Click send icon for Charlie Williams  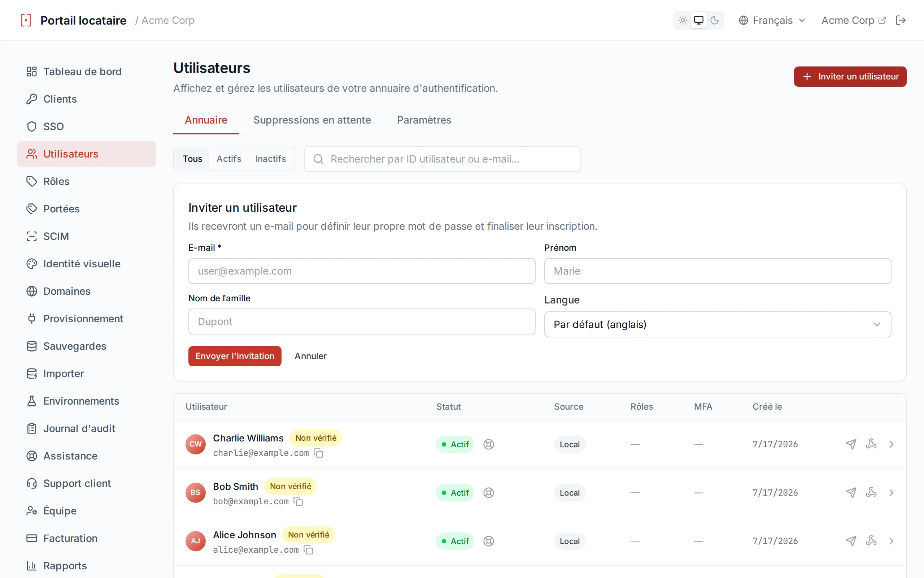[x=851, y=444]
